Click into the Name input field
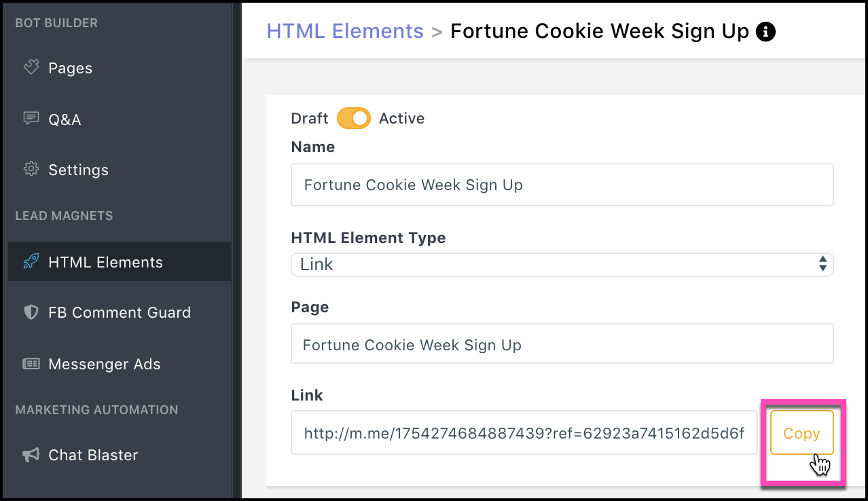This screenshot has height=501, width=868. [x=562, y=184]
